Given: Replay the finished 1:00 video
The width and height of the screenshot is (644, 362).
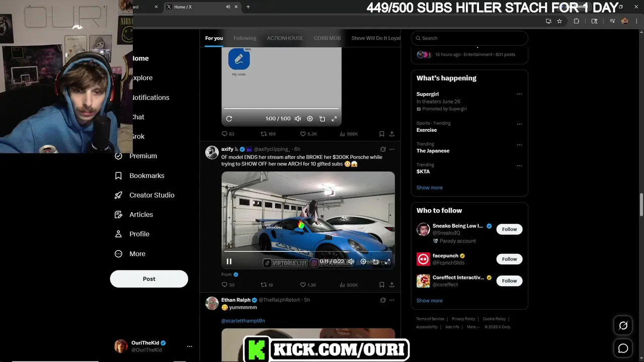Looking at the screenshot, I should (229, 119).
